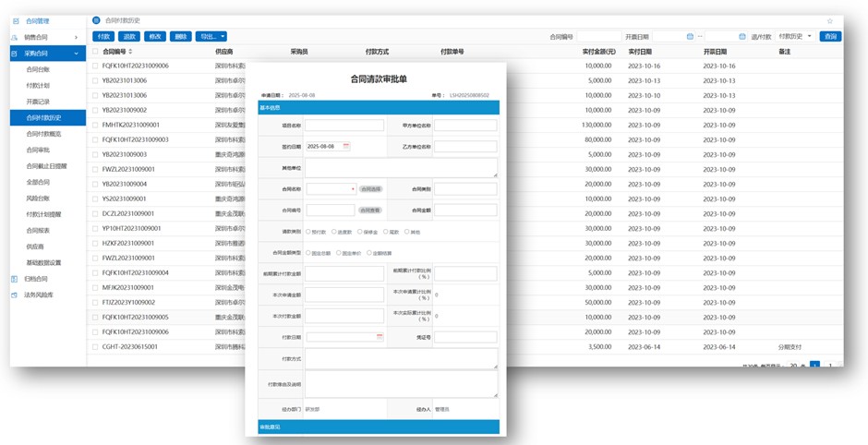Viewport: 868px width, 445px height.
Task: Open 合同台账 in the sidebar
Action: [x=38, y=70]
